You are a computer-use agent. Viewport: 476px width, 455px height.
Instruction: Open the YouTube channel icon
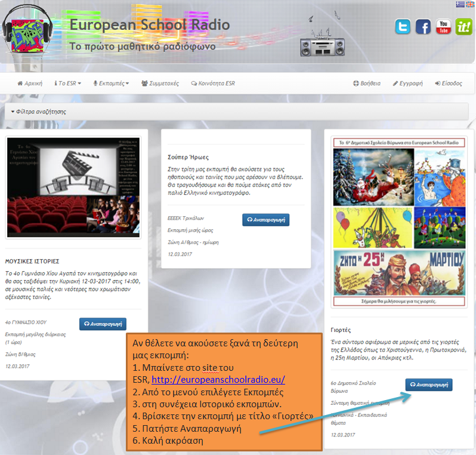click(443, 27)
